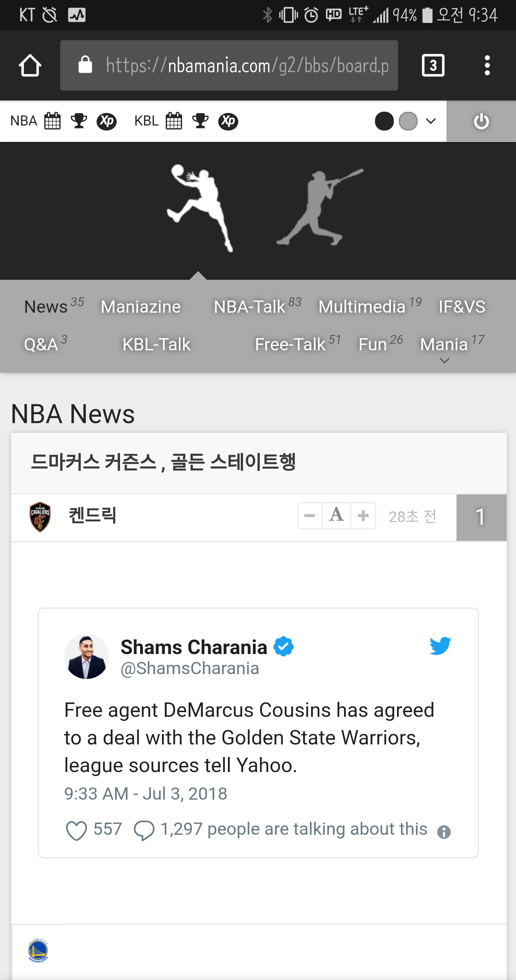Tap the nbamania.com URL address bar
Screen dimensions: 516x980
coord(229,65)
